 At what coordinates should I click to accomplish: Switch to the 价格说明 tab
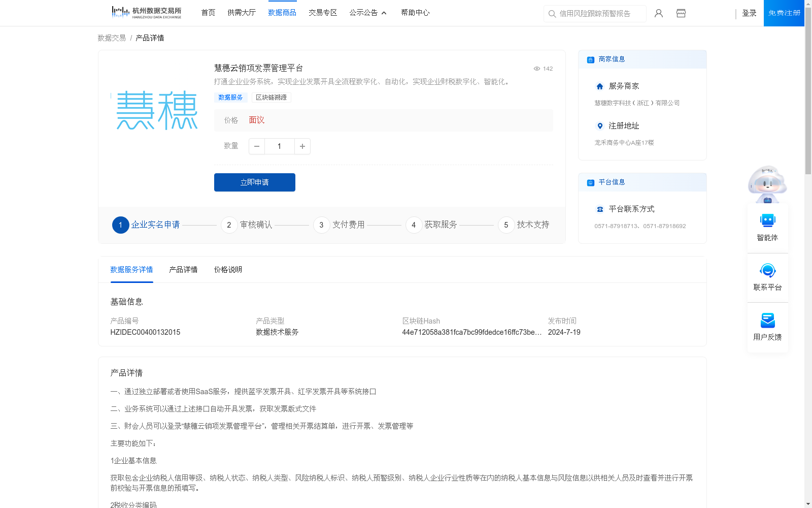coord(228,270)
